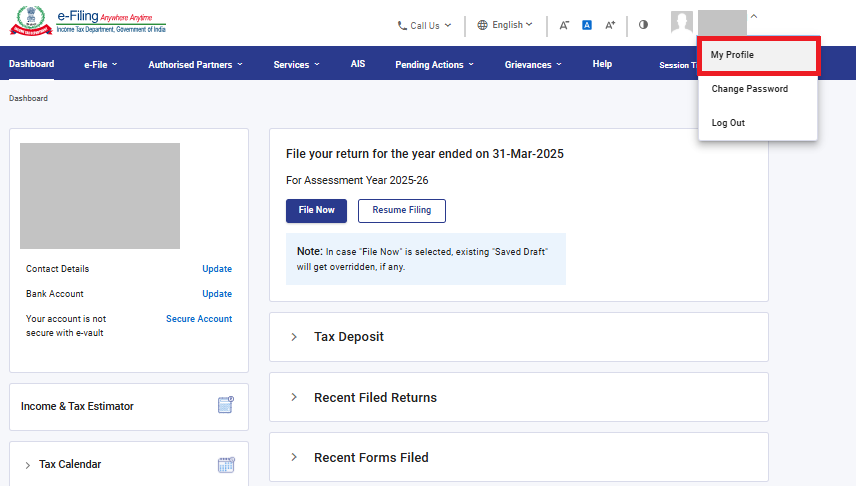The width and height of the screenshot is (856, 486).
Task: Click Update next to Bank Account
Action: click(217, 294)
